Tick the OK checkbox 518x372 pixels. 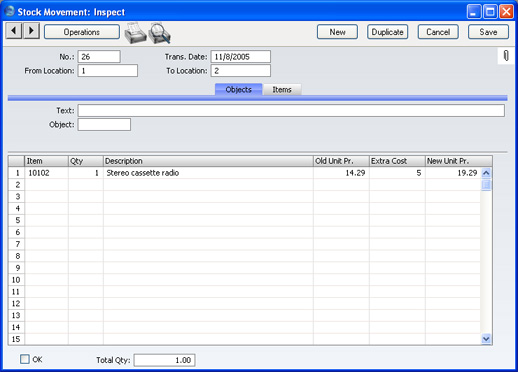[x=25, y=359]
